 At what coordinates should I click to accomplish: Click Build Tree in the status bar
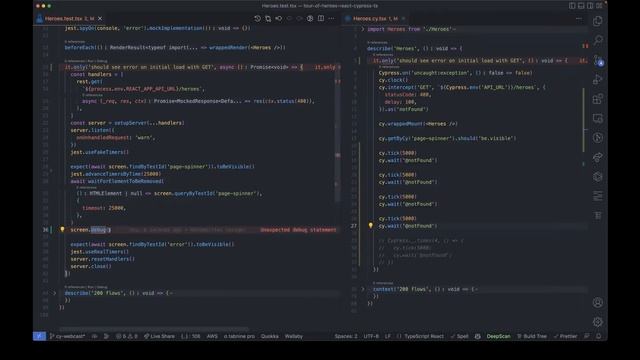[x=532, y=336]
